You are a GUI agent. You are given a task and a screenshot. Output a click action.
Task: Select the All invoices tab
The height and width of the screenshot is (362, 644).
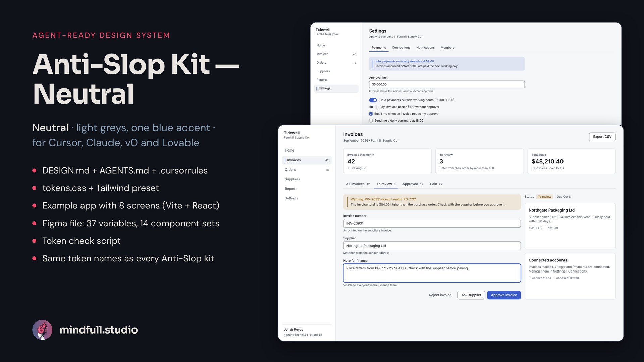coord(358,184)
